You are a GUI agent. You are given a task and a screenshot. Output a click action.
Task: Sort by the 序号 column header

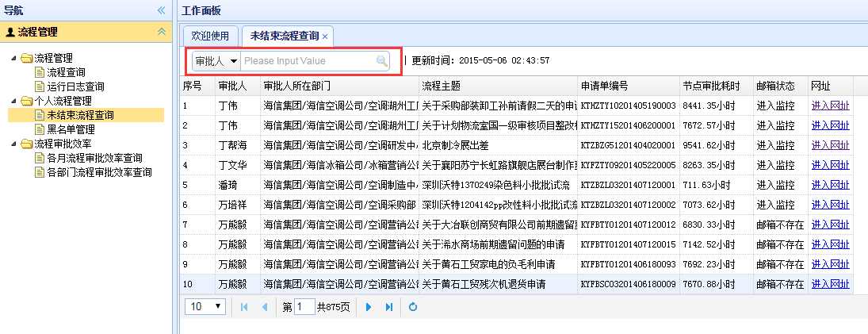click(x=197, y=86)
